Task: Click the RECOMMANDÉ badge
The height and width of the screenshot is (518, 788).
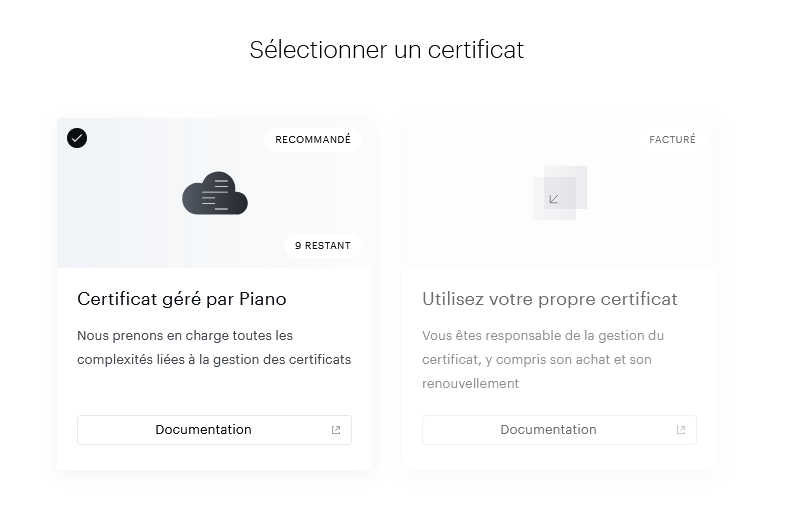Action: (x=312, y=140)
